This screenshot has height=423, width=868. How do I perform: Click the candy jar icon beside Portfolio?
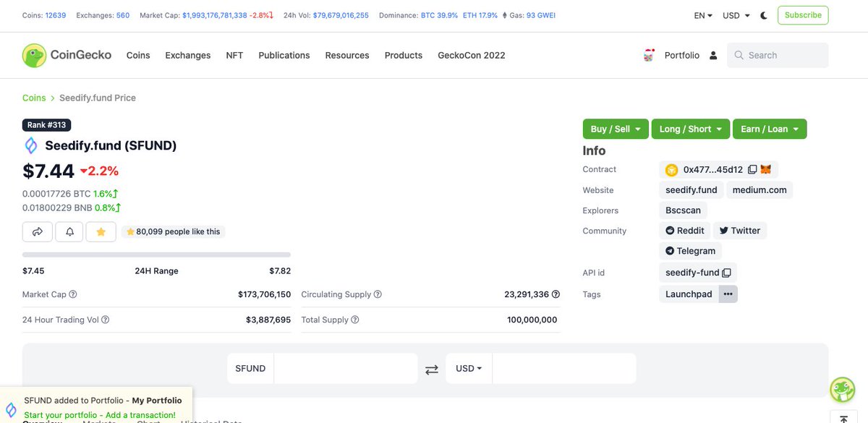tap(649, 56)
